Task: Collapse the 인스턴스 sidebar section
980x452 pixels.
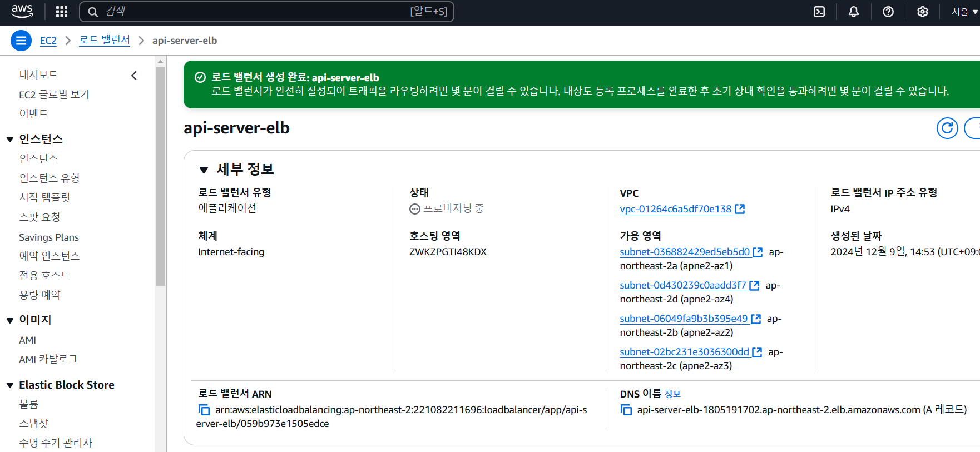Action: click(x=10, y=139)
